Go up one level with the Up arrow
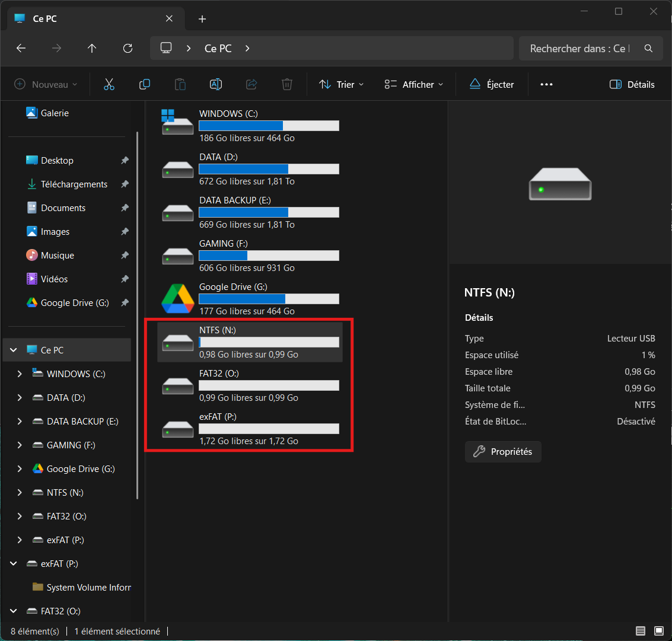 (x=92, y=49)
